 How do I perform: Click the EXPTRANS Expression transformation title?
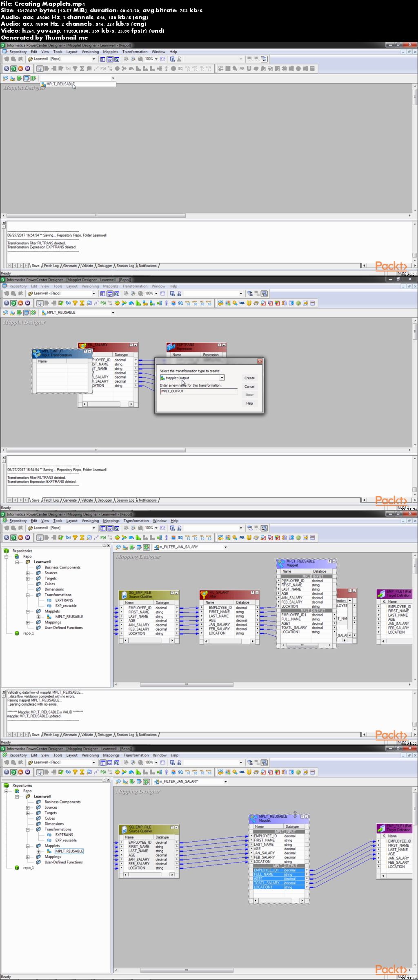coord(185,345)
